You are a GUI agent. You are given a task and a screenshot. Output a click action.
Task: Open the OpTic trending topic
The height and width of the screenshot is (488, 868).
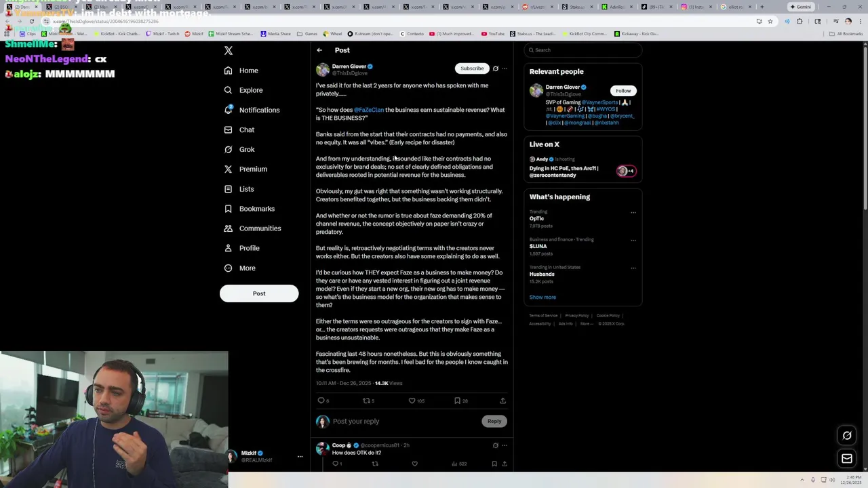point(536,219)
